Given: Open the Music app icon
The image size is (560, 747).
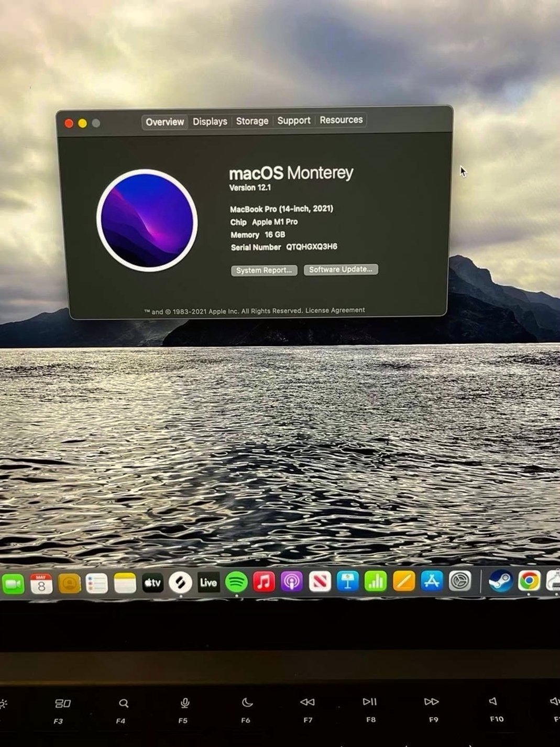Looking at the screenshot, I should click(264, 581).
